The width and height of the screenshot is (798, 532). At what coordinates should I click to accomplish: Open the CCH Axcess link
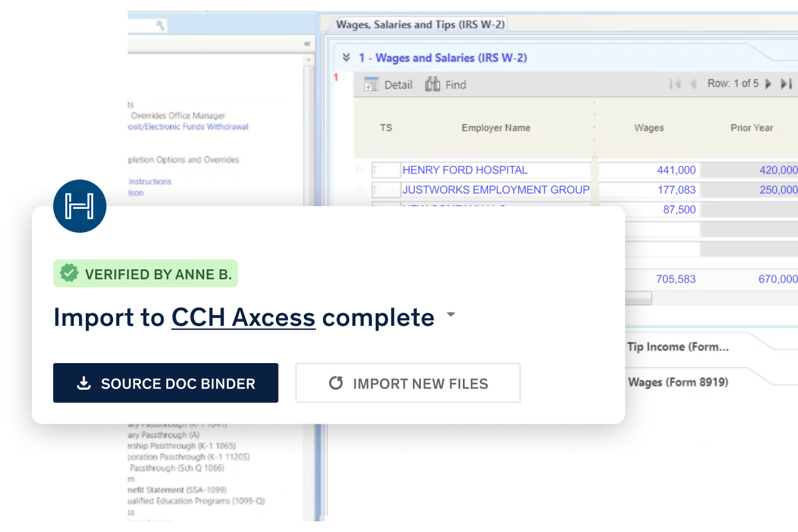pos(243,318)
